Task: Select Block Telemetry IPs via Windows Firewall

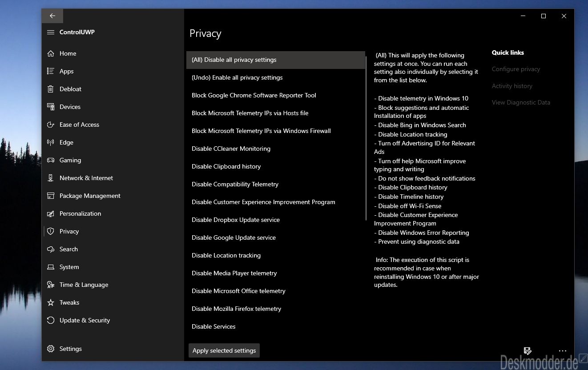Action: pyautogui.click(x=276, y=131)
